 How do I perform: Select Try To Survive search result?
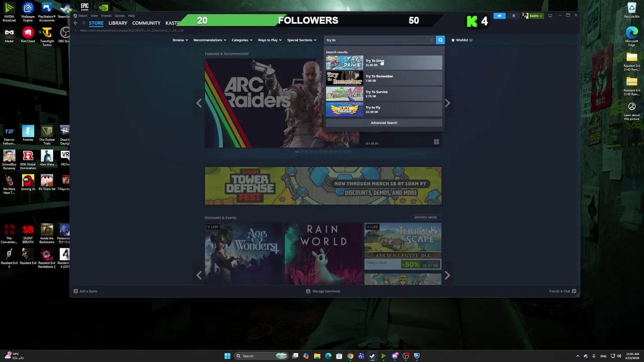click(x=384, y=94)
